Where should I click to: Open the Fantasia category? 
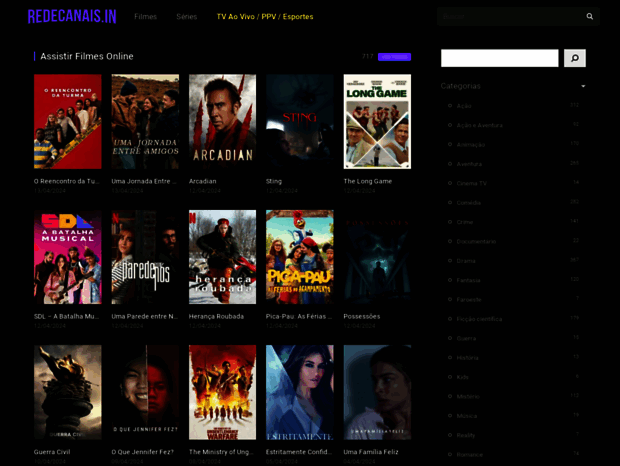[x=468, y=280]
